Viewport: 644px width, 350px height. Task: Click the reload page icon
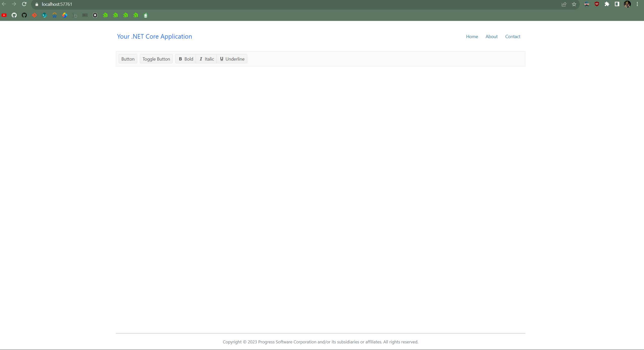point(24,4)
